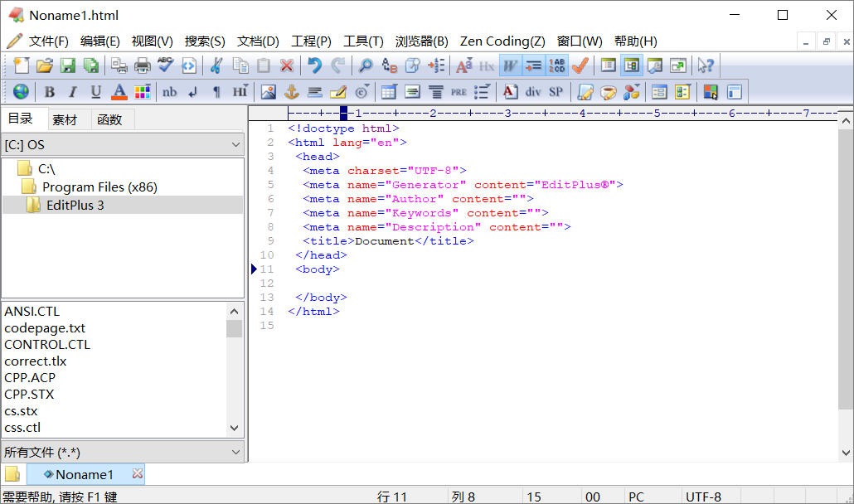This screenshot has height=504, width=854.
Task: Toggle the Word wrap (W) button
Action: [510, 65]
